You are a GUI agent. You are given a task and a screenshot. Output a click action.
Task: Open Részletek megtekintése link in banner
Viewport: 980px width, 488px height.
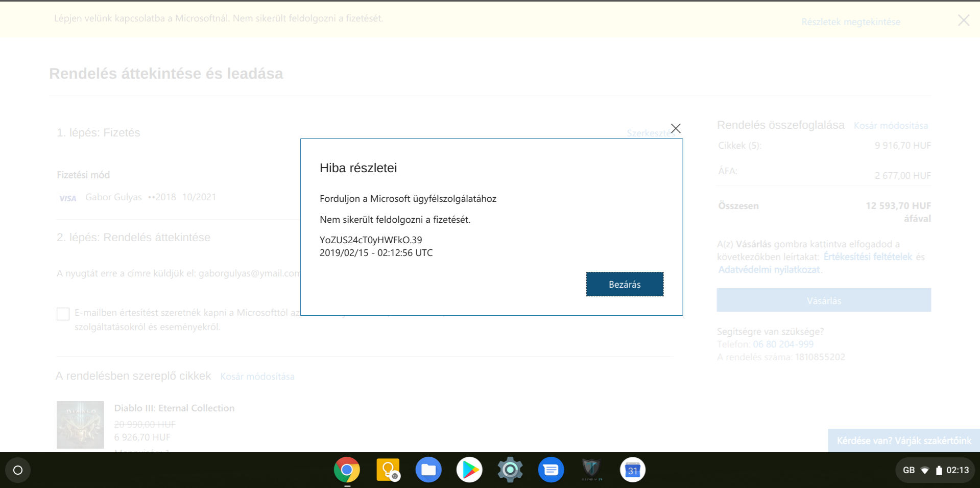(x=851, y=22)
